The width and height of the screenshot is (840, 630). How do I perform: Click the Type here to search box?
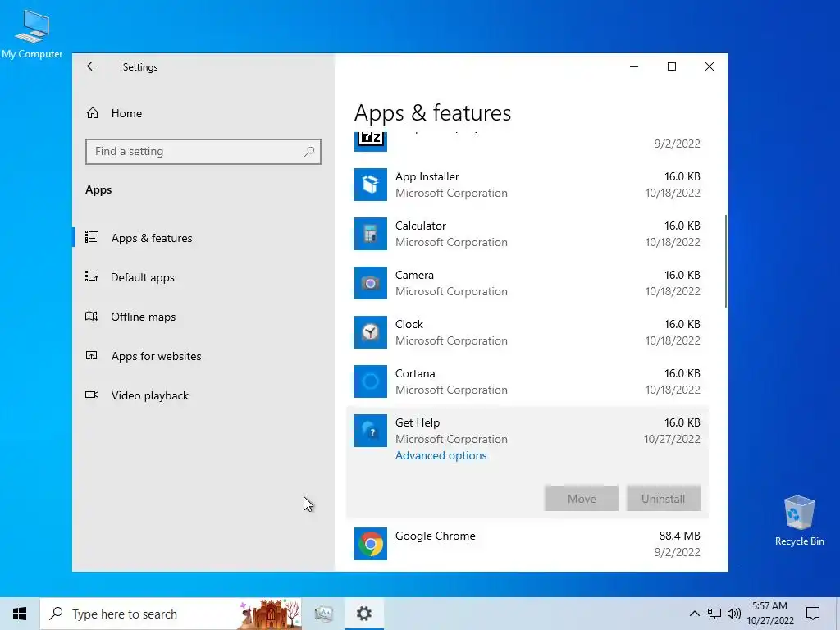[171, 614]
